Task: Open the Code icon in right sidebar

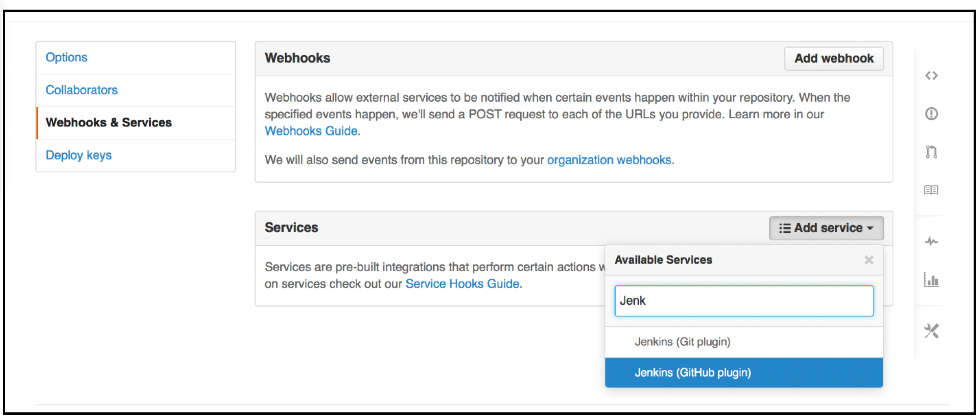Action: [x=931, y=76]
